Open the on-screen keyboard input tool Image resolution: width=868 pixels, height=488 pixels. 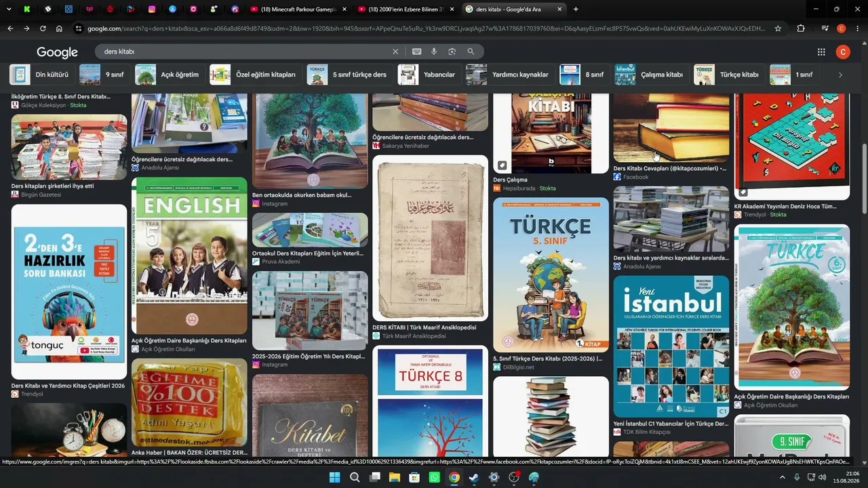pos(416,52)
